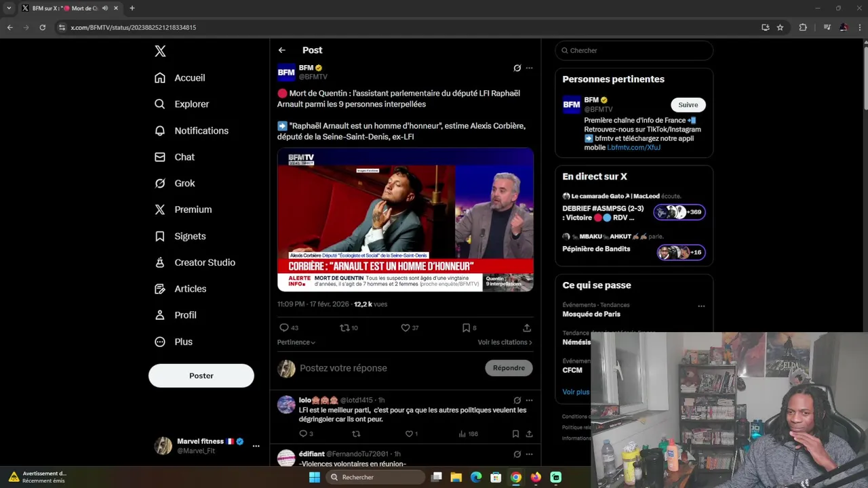This screenshot has width=868, height=488.
Task: Share the BFM post
Action: pos(527,328)
